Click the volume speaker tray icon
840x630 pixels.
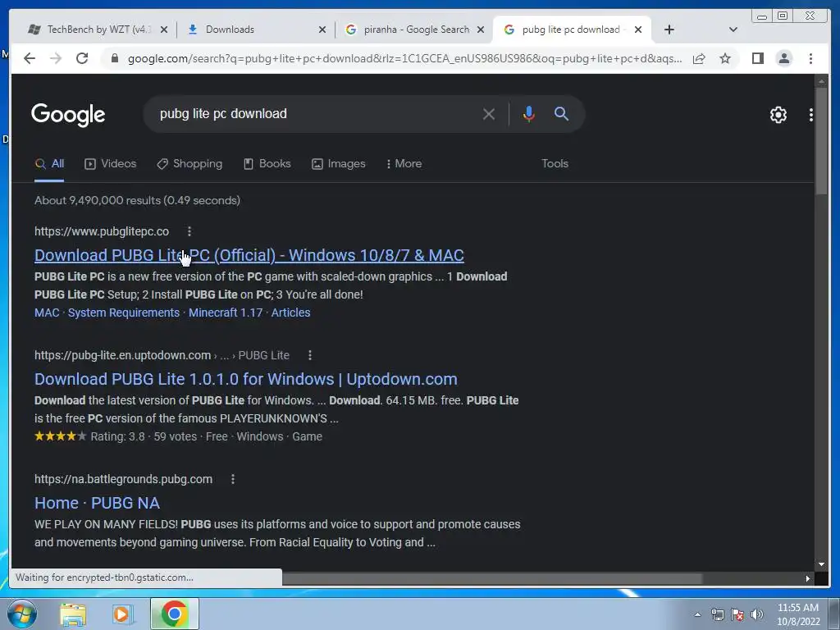click(x=757, y=614)
